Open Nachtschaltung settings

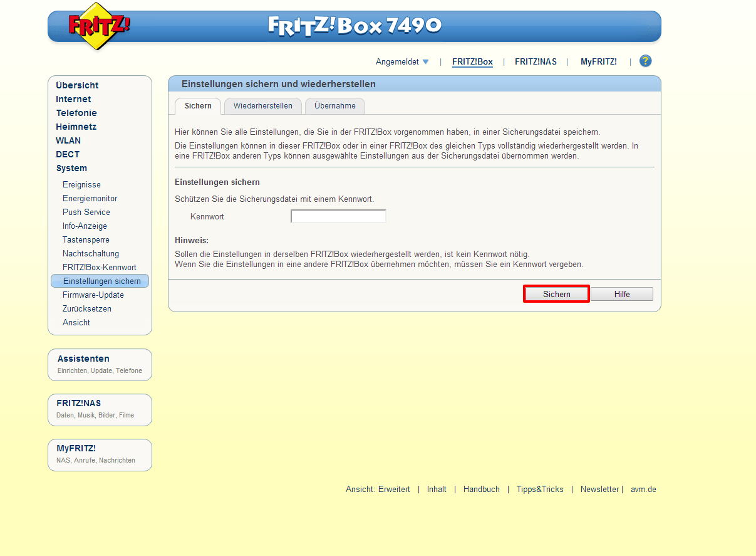click(91, 253)
